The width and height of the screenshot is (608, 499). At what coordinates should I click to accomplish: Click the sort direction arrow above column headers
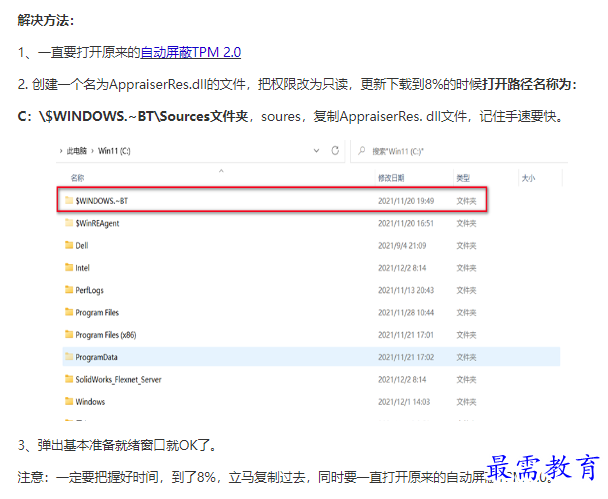tap(221, 171)
